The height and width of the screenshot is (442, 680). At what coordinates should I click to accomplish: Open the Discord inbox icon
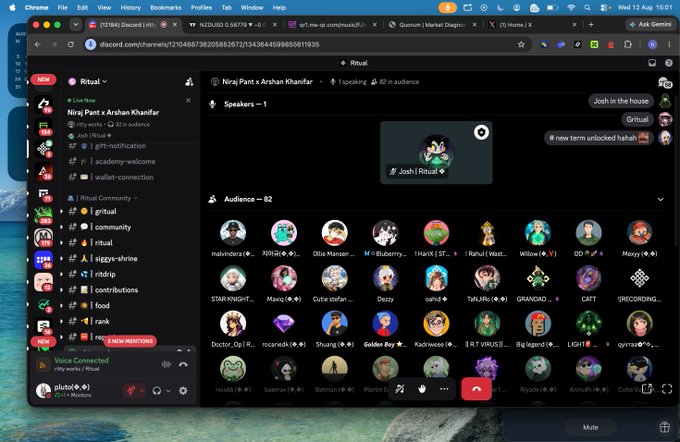(652, 63)
